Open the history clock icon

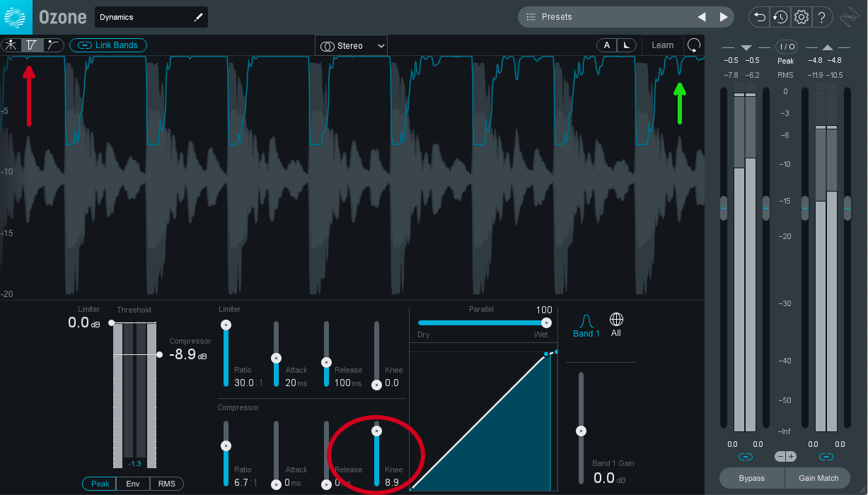click(x=780, y=17)
